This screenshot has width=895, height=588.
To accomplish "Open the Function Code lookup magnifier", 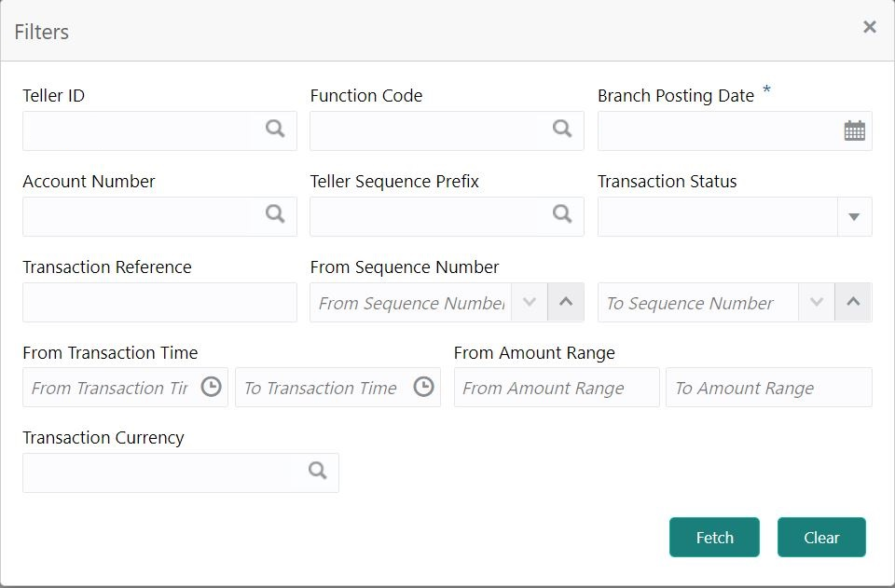I will tap(562, 130).
